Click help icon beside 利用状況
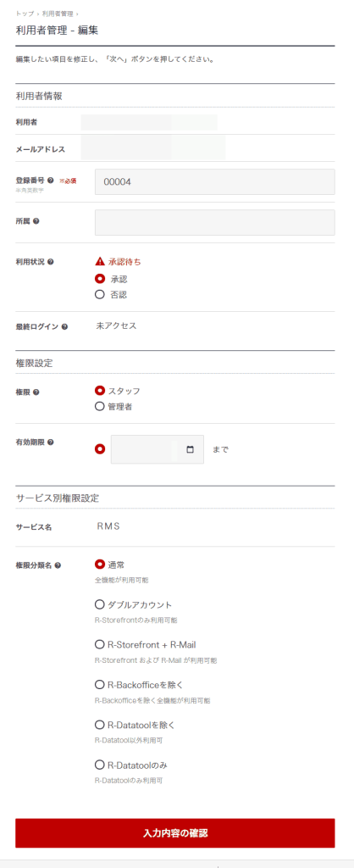 (50, 261)
